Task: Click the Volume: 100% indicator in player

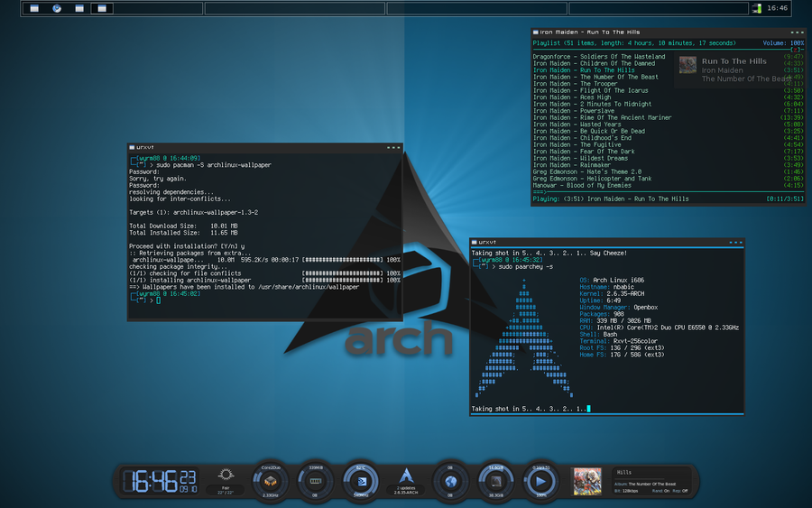Action: (783, 42)
